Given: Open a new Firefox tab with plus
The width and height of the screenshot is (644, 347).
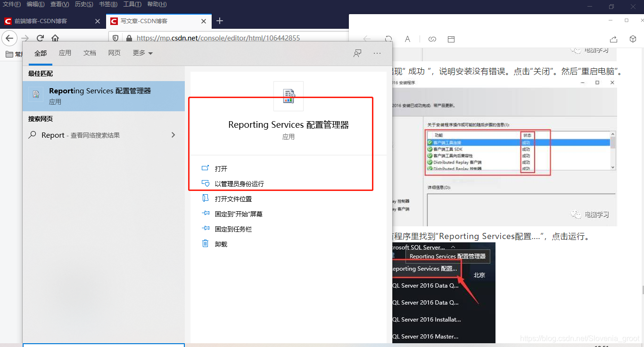Looking at the screenshot, I should click(220, 21).
